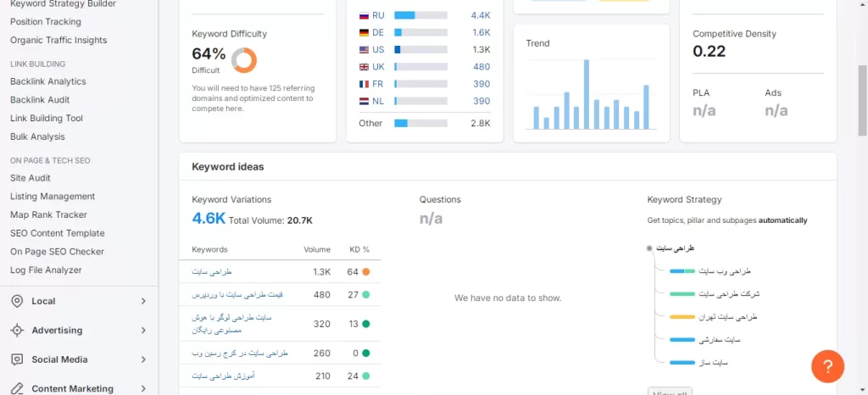Click the tallest bar in the Trend chart
Viewport: 868px width, 395px height.
(586, 94)
